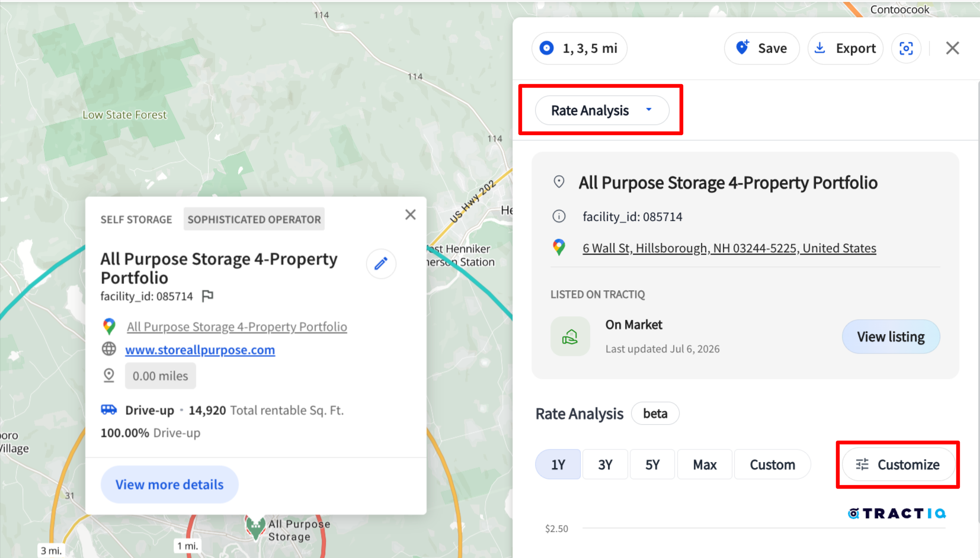The width and height of the screenshot is (980, 558).
Task: Select the 5Y time range
Action: 652,465
